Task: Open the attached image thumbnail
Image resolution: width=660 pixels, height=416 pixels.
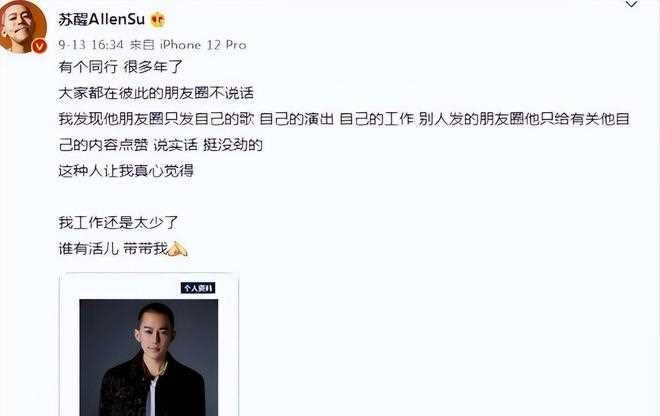Action: (x=149, y=344)
